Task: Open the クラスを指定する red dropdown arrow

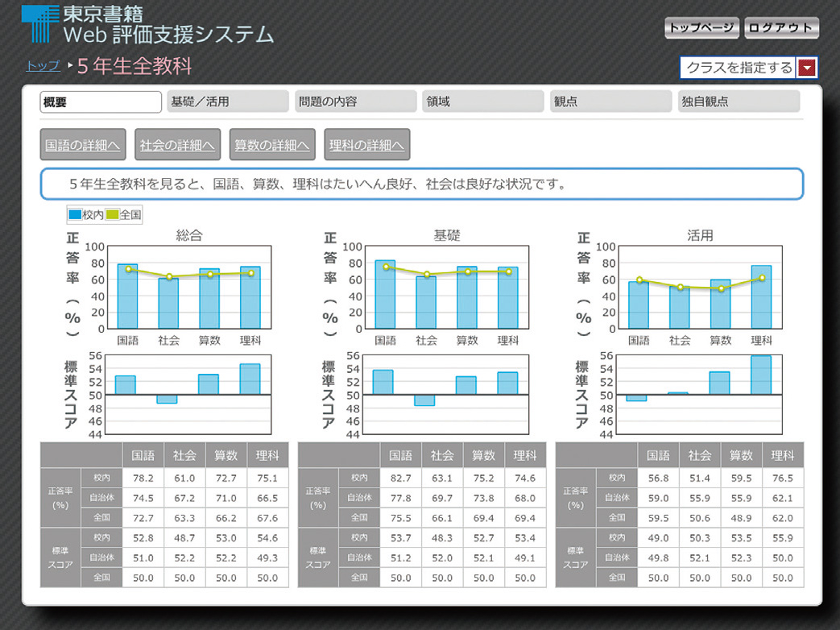Action: point(807,68)
